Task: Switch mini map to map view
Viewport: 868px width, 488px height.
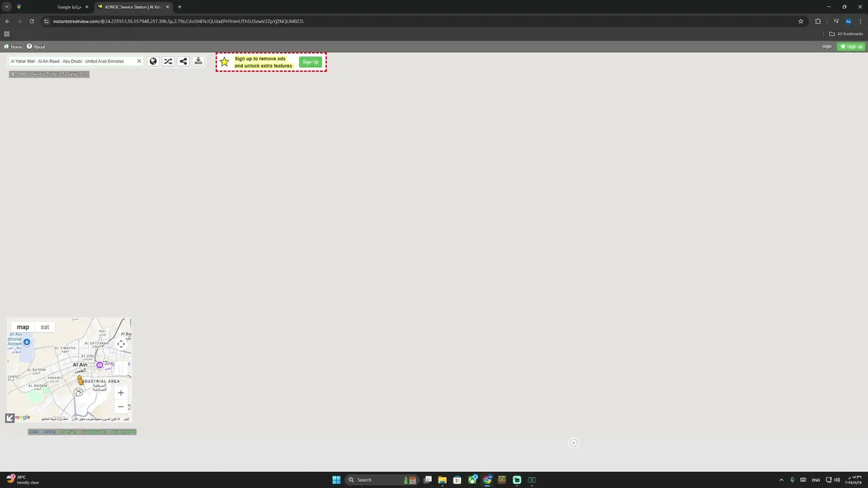Action: [23, 327]
